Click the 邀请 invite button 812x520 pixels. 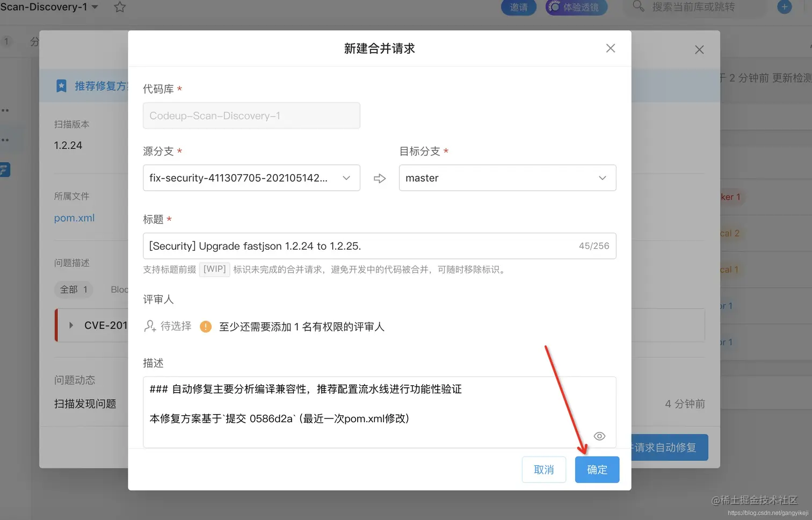point(519,8)
